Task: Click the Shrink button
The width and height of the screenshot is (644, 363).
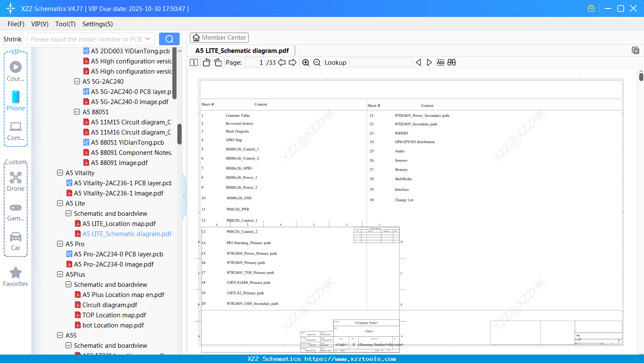Action: pos(13,39)
